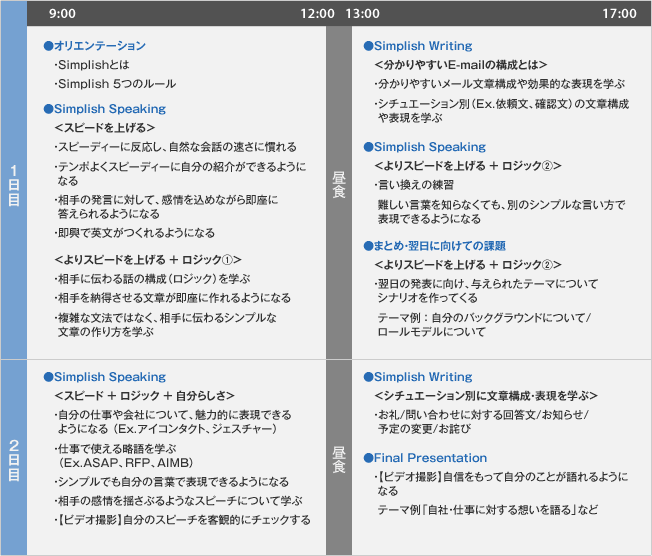Viewport: 652px width, 556px height.
Task: Click the オリエンテーション heading
Action: (100, 46)
